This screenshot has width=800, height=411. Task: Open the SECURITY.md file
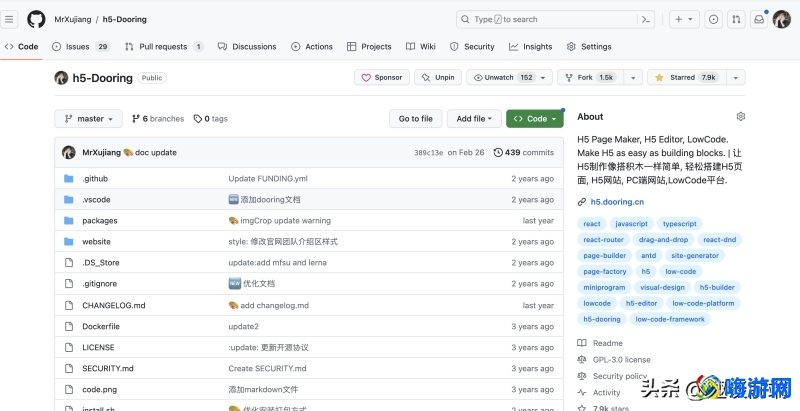pos(108,368)
